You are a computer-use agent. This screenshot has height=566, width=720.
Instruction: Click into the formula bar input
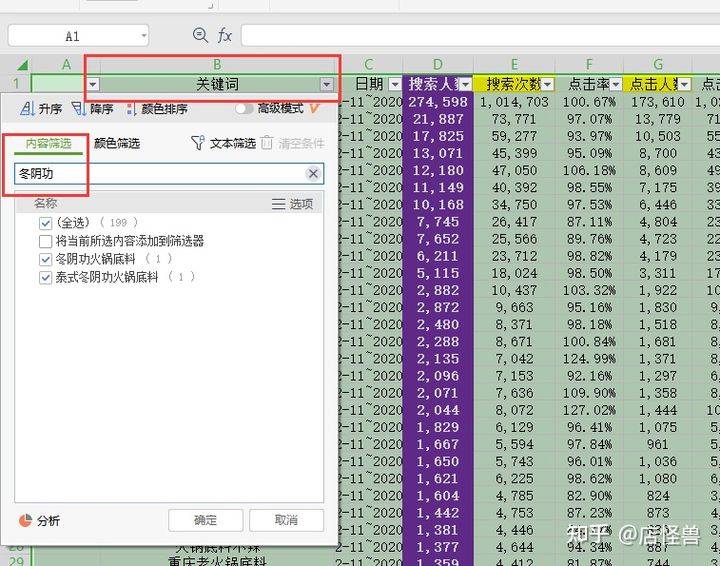480,35
